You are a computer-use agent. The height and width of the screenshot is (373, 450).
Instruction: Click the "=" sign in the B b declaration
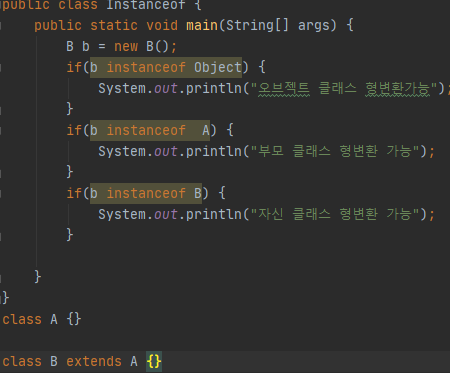pos(102,46)
